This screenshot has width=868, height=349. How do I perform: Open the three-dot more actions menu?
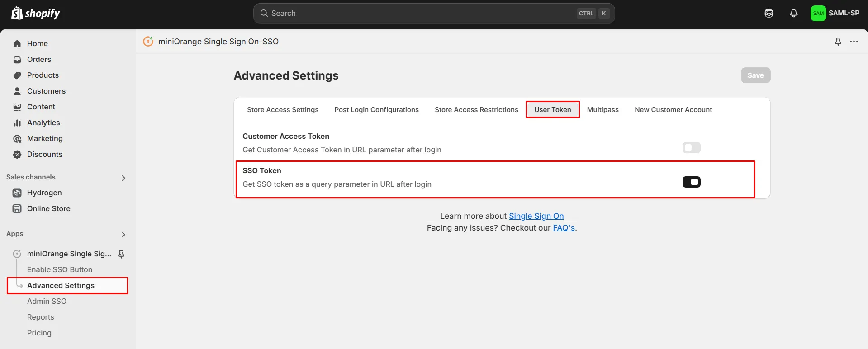[854, 42]
